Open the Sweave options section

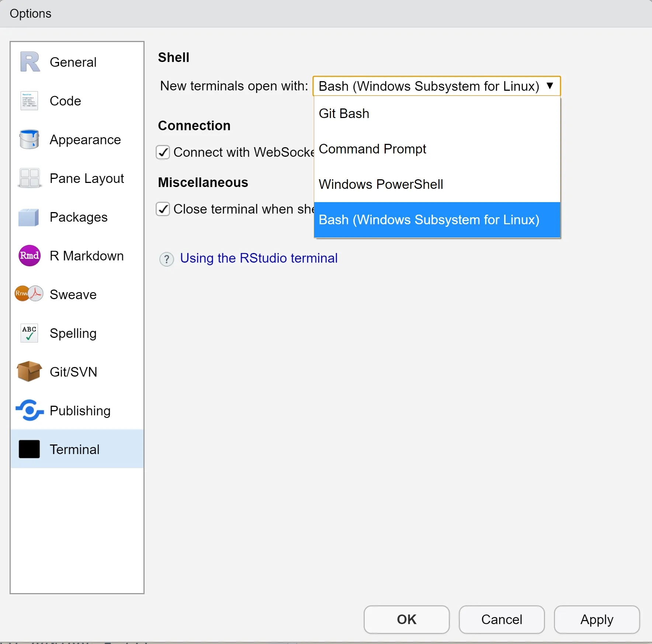[77, 294]
